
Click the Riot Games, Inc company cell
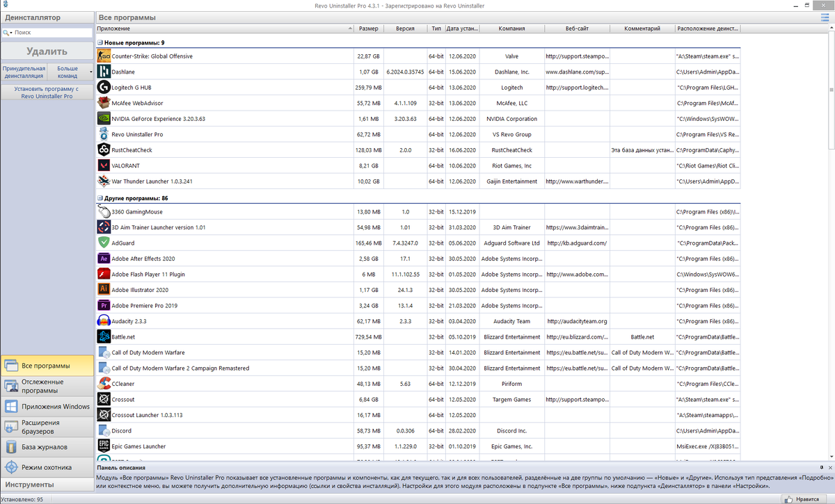tap(511, 165)
